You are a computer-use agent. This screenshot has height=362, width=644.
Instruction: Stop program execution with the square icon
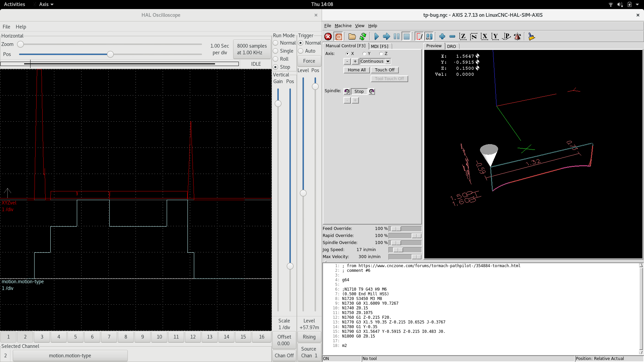pos(407,37)
